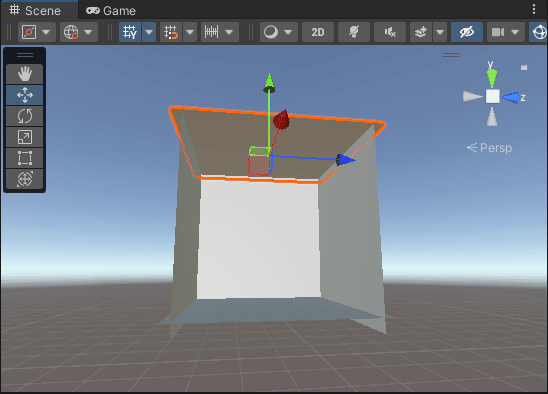Toggle hidden objects visibility
Viewport: 548px width, 394px height.
[467, 32]
